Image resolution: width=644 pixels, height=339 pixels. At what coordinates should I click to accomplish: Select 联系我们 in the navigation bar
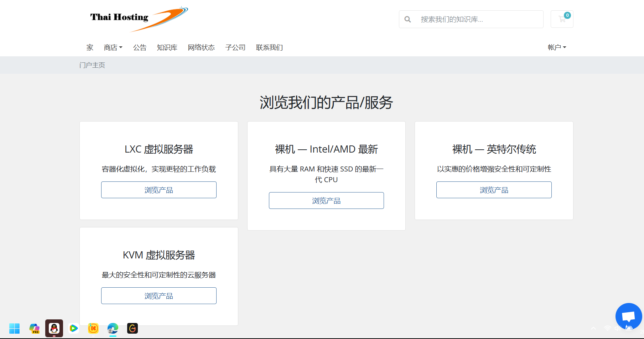[x=269, y=47]
